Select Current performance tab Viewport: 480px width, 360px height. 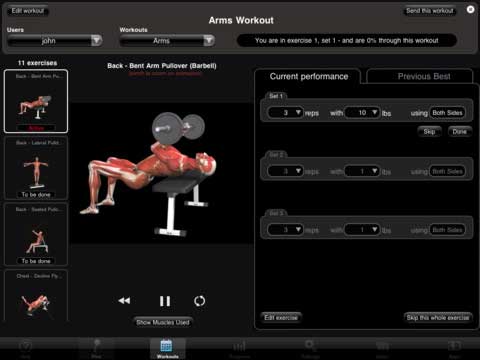tap(308, 76)
